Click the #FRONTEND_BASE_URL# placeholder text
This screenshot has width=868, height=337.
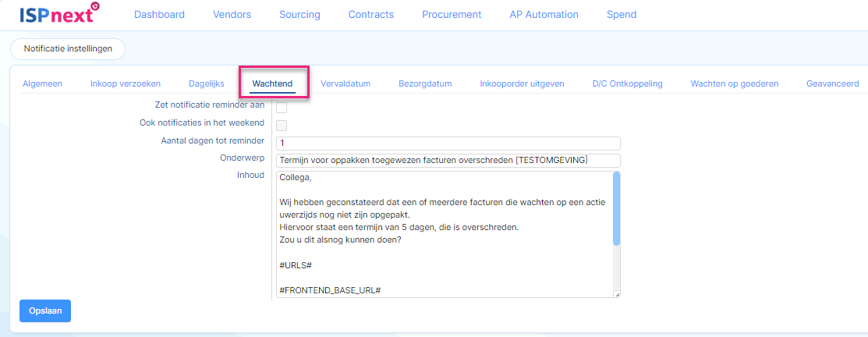[x=331, y=290]
